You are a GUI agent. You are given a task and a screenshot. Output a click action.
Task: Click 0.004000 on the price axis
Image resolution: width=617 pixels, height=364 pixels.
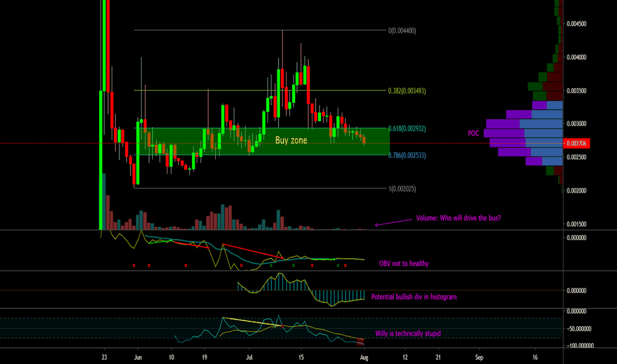(577, 57)
